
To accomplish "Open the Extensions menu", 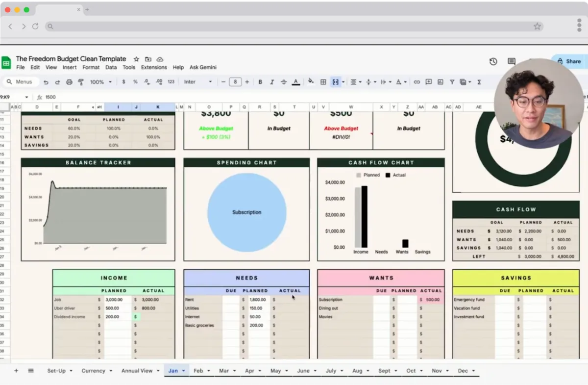I will click(154, 67).
